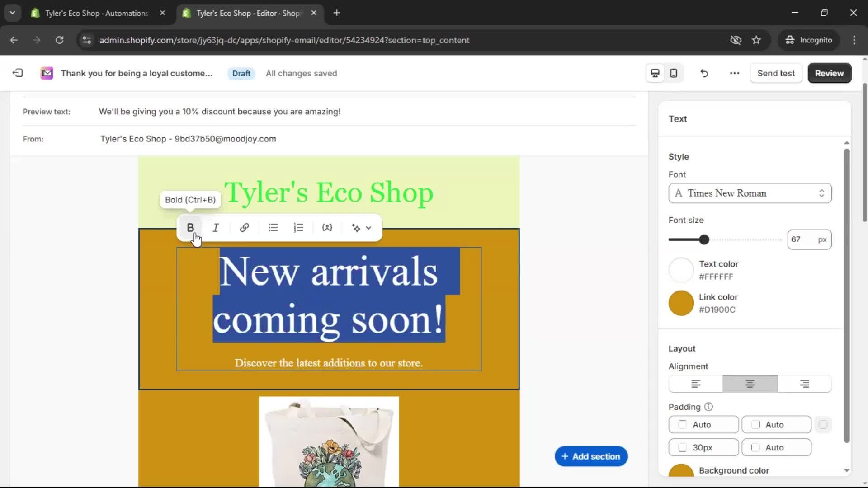Switch to mobile preview mode
The width and height of the screenshot is (868, 488).
pyautogui.click(x=673, y=73)
